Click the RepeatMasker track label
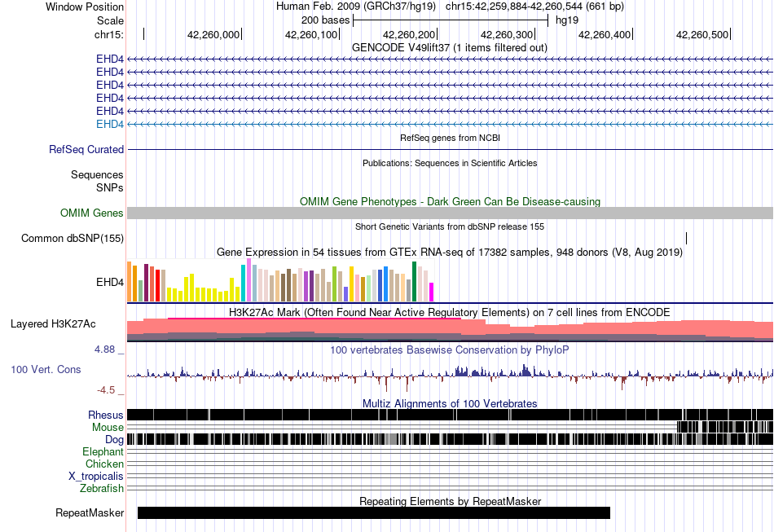The width and height of the screenshot is (774, 532). click(x=90, y=512)
